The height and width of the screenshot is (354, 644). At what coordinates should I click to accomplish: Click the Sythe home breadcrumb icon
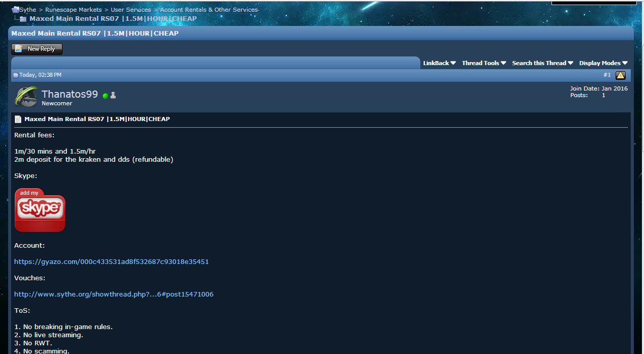(x=15, y=10)
